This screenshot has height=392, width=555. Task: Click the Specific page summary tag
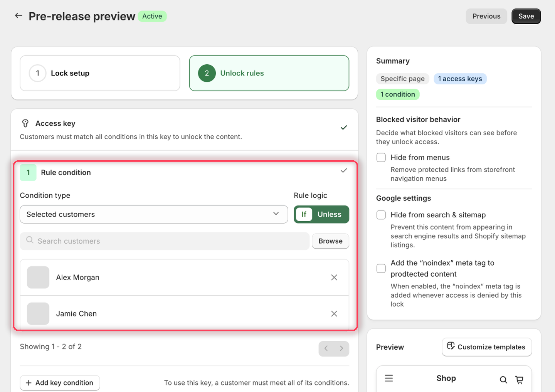click(x=402, y=79)
